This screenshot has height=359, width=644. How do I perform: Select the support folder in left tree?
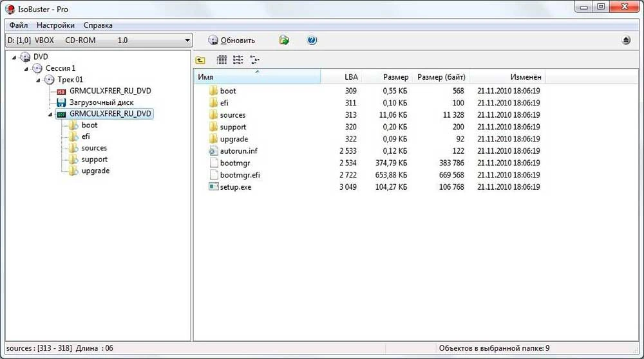95,159
